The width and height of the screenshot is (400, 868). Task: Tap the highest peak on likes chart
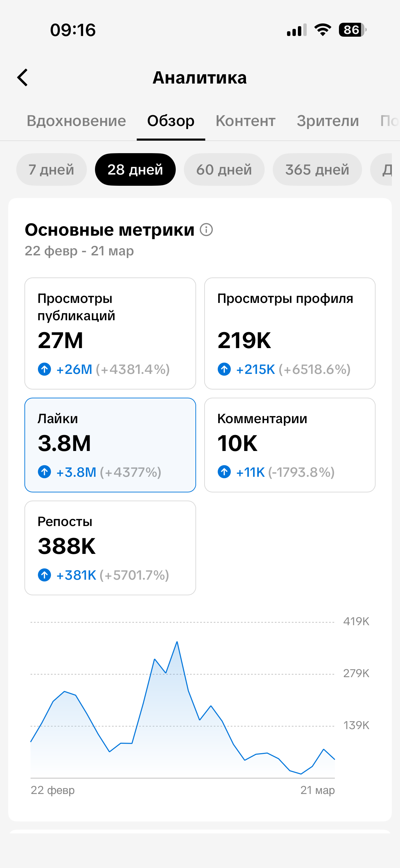tap(177, 642)
